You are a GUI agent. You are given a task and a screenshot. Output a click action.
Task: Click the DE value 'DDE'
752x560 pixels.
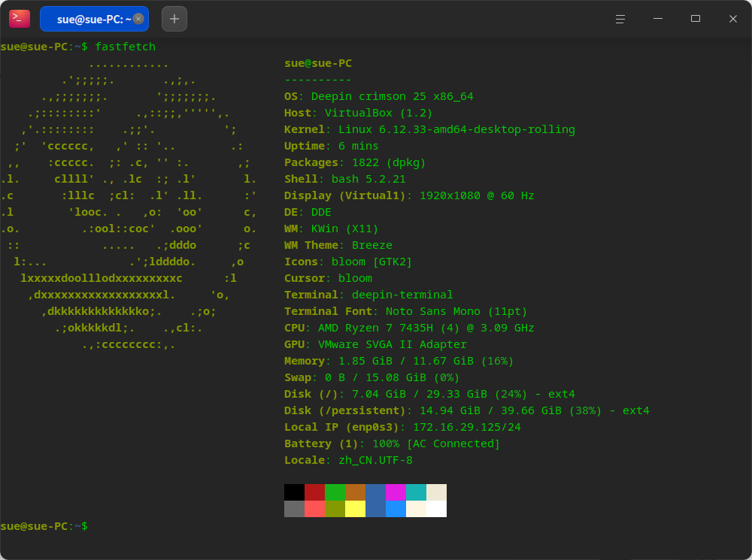[x=321, y=212]
